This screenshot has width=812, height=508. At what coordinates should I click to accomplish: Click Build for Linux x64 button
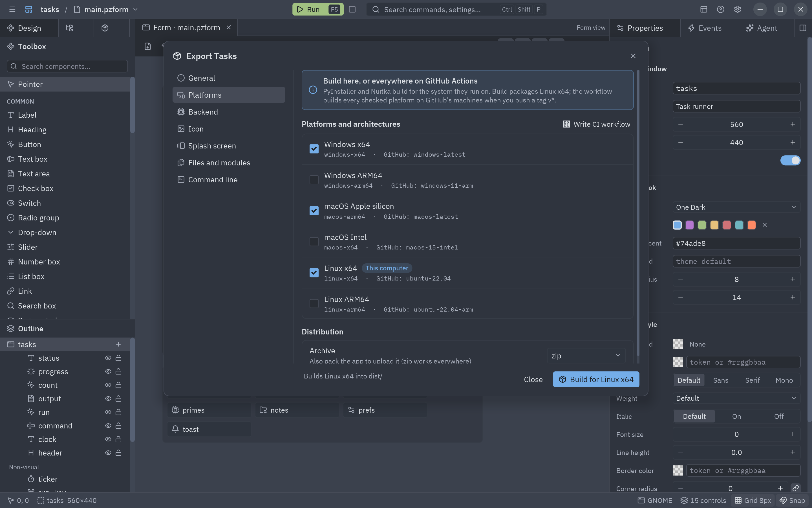[x=596, y=379]
